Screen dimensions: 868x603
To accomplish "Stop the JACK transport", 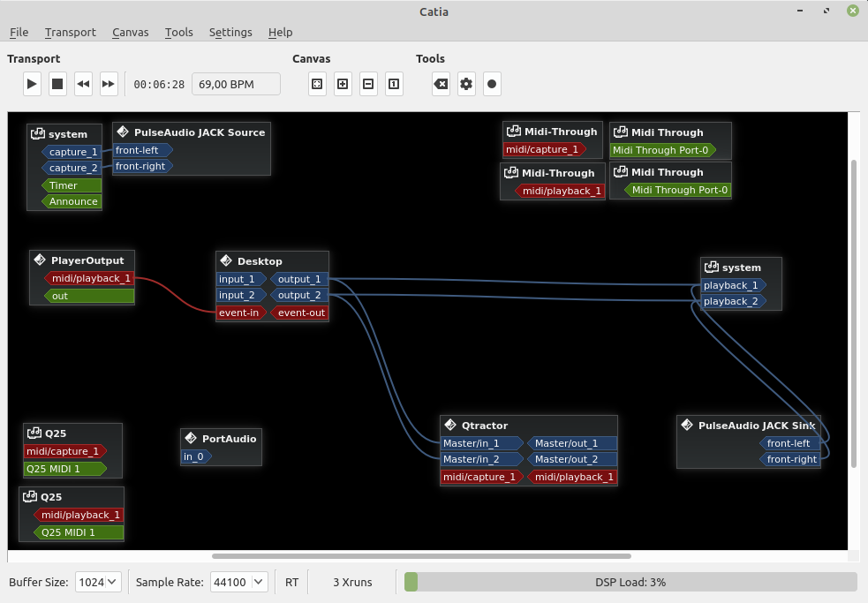I will (57, 84).
